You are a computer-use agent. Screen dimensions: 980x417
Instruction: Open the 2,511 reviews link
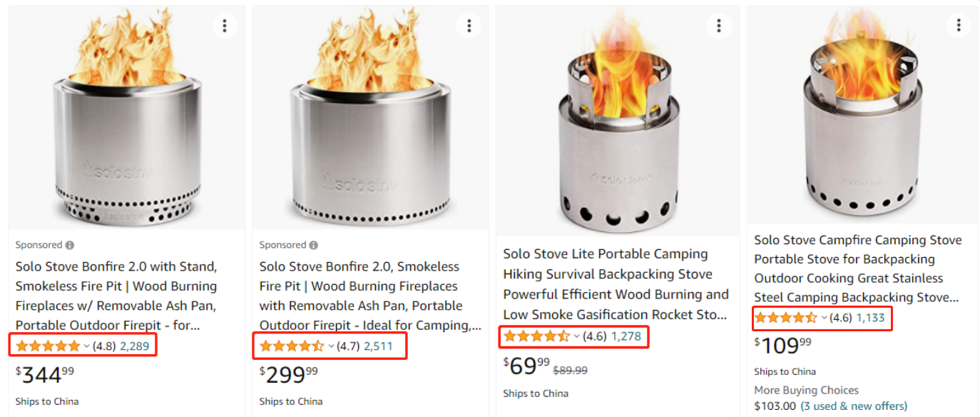(378, 346)
